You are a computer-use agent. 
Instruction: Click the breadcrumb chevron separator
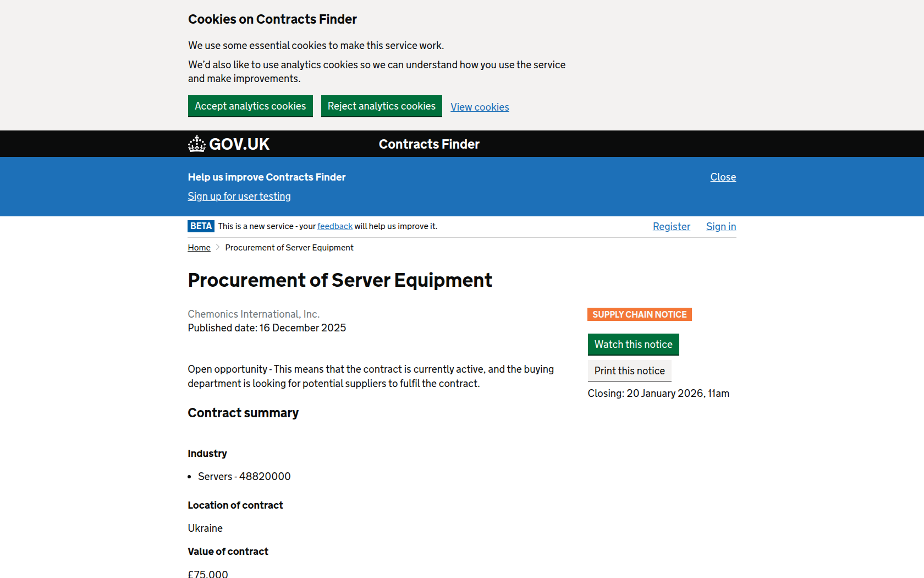click(218, 248)
